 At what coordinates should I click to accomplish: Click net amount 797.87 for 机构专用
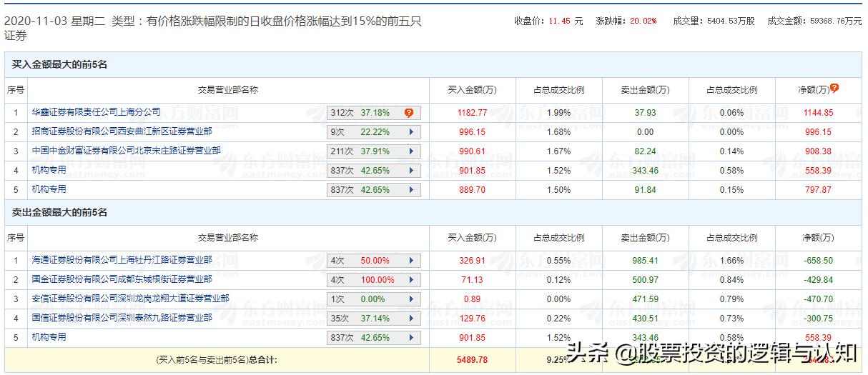tap(818, 190)
